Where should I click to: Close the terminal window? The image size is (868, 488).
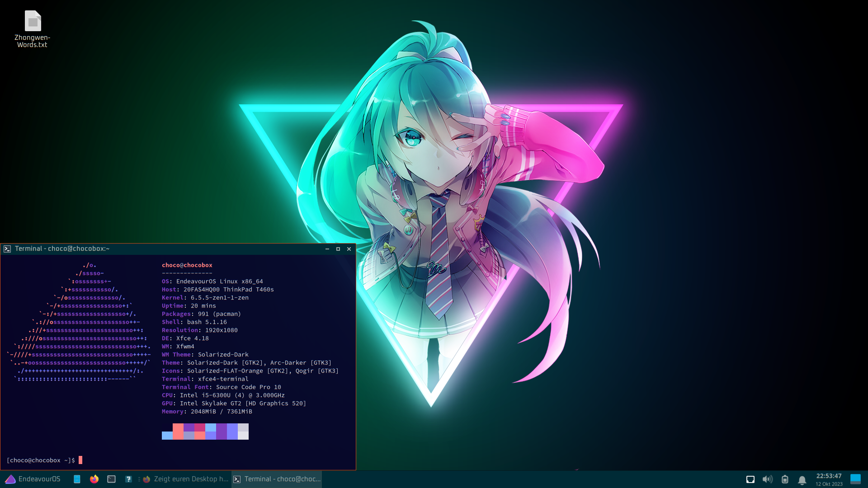(349, 249)
